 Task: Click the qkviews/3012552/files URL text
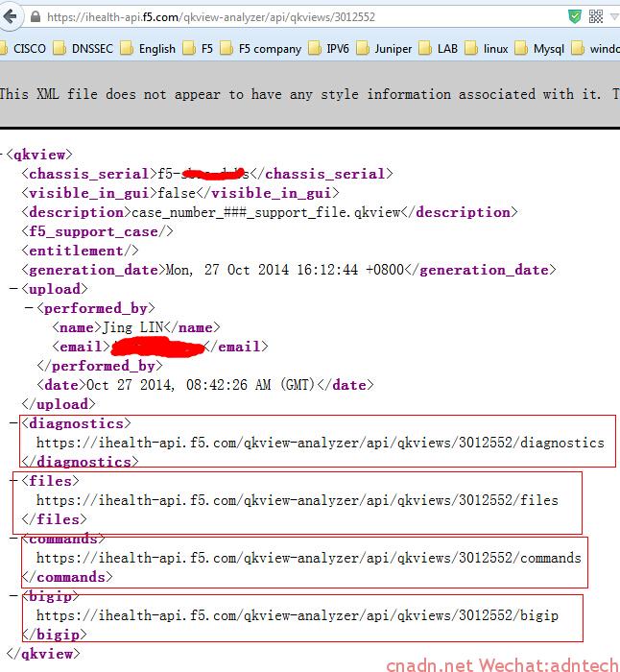click(x=298, y=500)
